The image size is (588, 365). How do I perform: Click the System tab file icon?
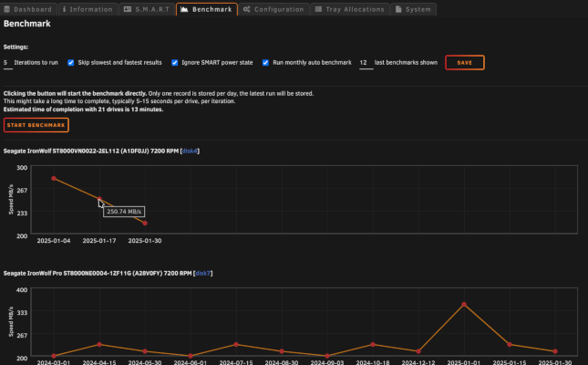pos(398,9)
